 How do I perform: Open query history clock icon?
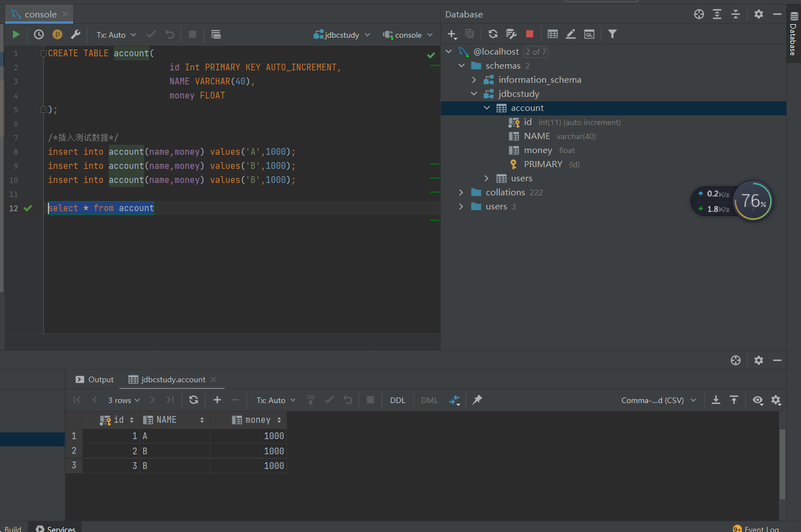tap(39, 34)
